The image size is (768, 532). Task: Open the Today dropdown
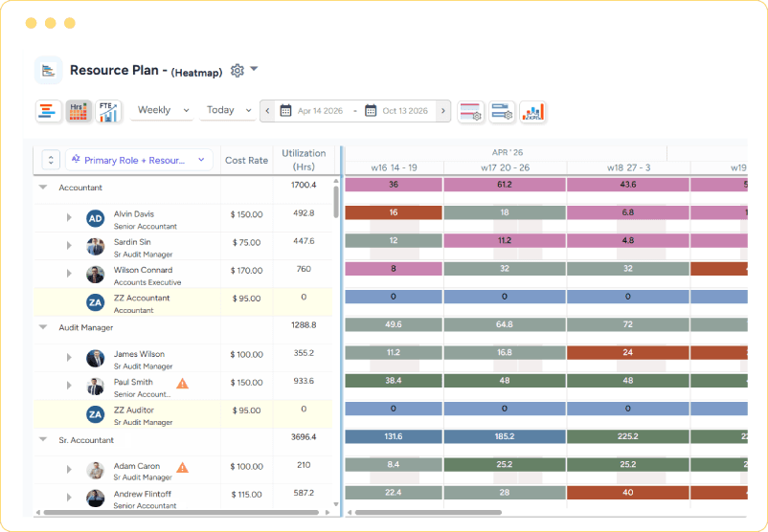[228, 110]
